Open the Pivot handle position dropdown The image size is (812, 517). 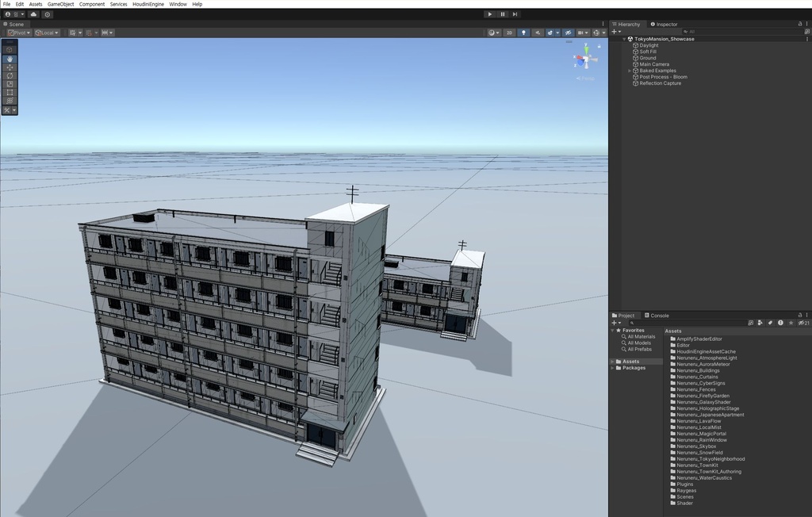[19, 33]
